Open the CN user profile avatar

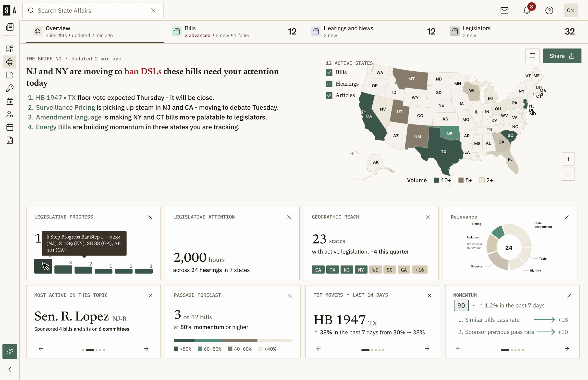click(x=570, y=10)
